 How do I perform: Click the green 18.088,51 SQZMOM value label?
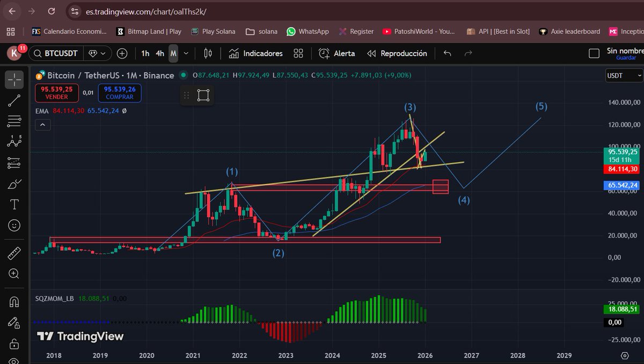click(x=623, y=309)
